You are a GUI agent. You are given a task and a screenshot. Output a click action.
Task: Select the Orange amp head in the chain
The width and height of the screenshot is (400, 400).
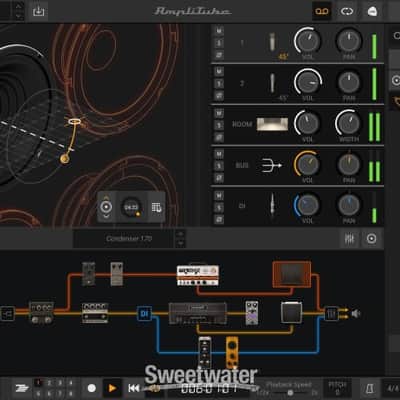198,275
